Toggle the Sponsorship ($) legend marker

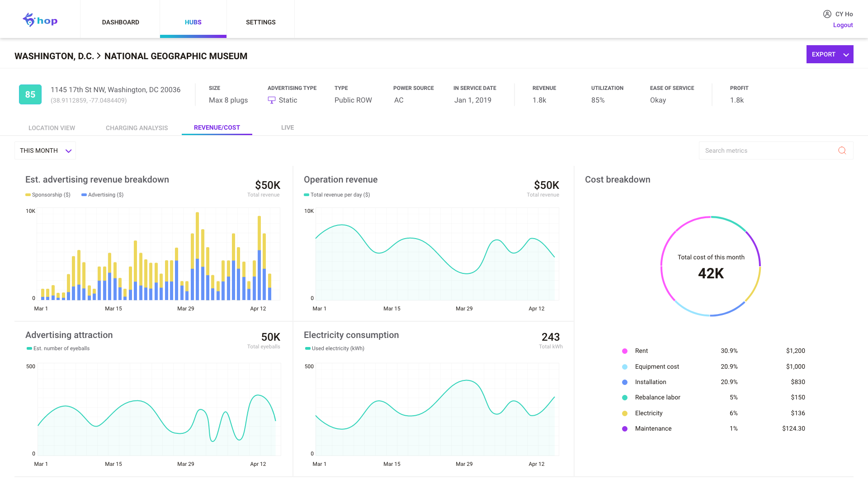(x=28, y=195)
